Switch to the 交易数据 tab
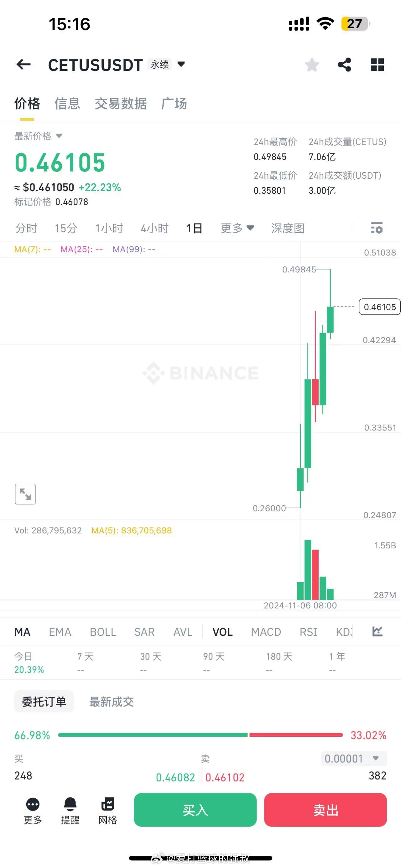Viewport: 401px width, 868px height. pyautogui.click(x=121, y=103)
